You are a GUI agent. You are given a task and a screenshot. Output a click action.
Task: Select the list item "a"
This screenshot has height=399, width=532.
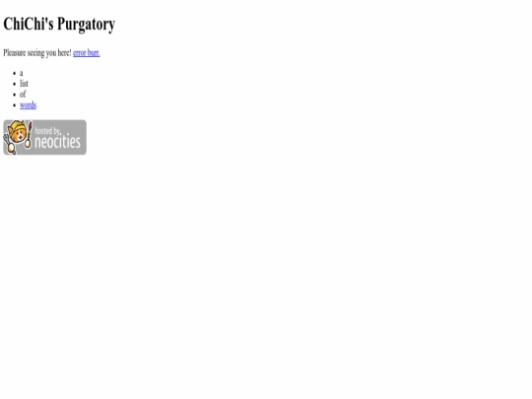[x=22, y=73]
